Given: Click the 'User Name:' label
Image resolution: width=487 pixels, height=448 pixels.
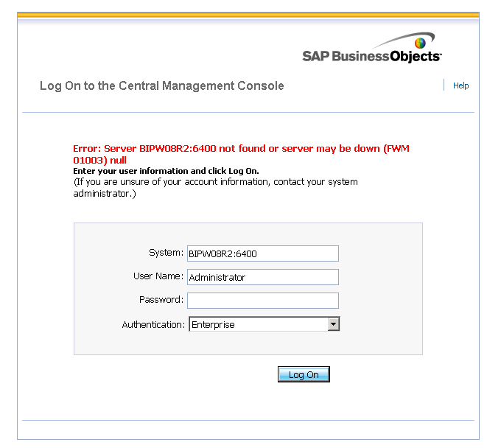Looking at the screenshot, I should click(x=158, y=276).
